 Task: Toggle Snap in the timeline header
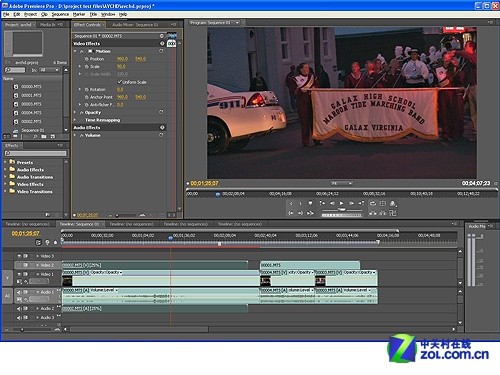point(38,242)
